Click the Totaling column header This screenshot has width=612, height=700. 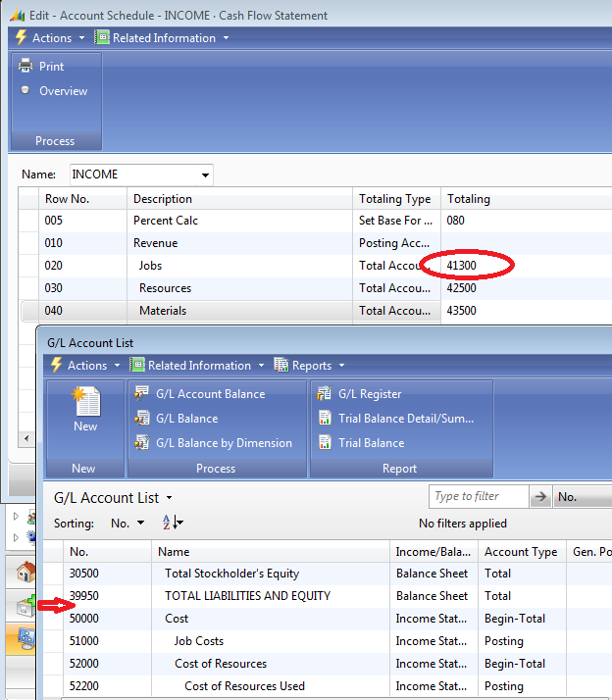(x=469, y=199)
